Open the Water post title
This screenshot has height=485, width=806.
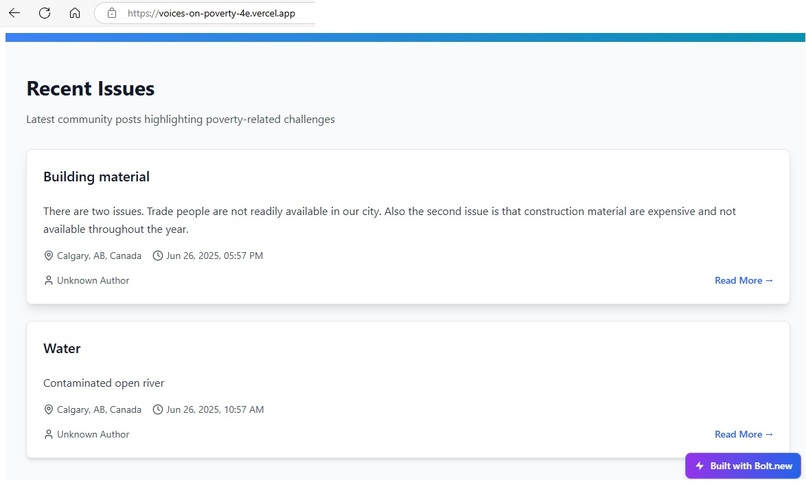point(62,348)
